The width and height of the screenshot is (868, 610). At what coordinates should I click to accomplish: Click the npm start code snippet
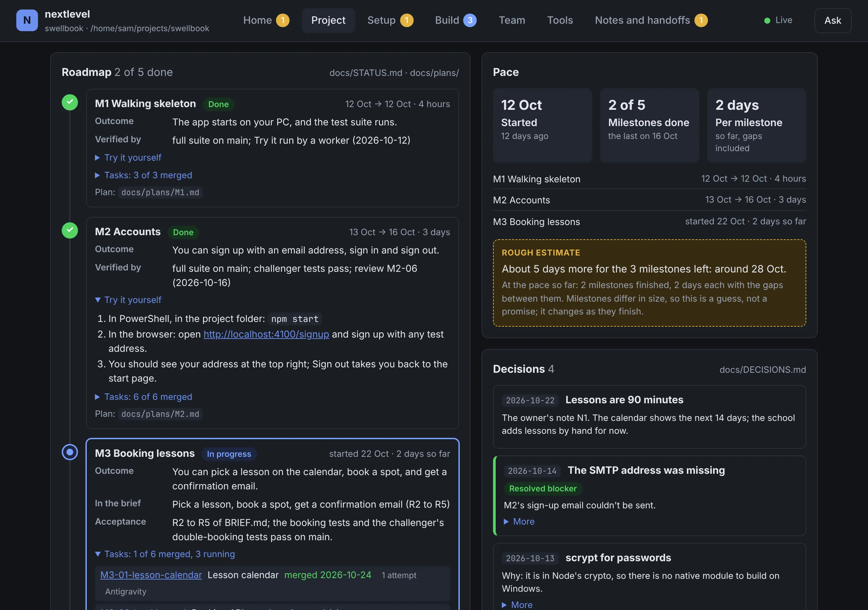[295, 319]
